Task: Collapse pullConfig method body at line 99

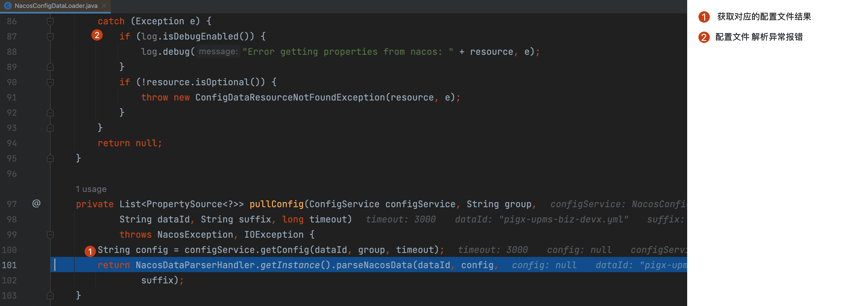Action: [50, 235]
